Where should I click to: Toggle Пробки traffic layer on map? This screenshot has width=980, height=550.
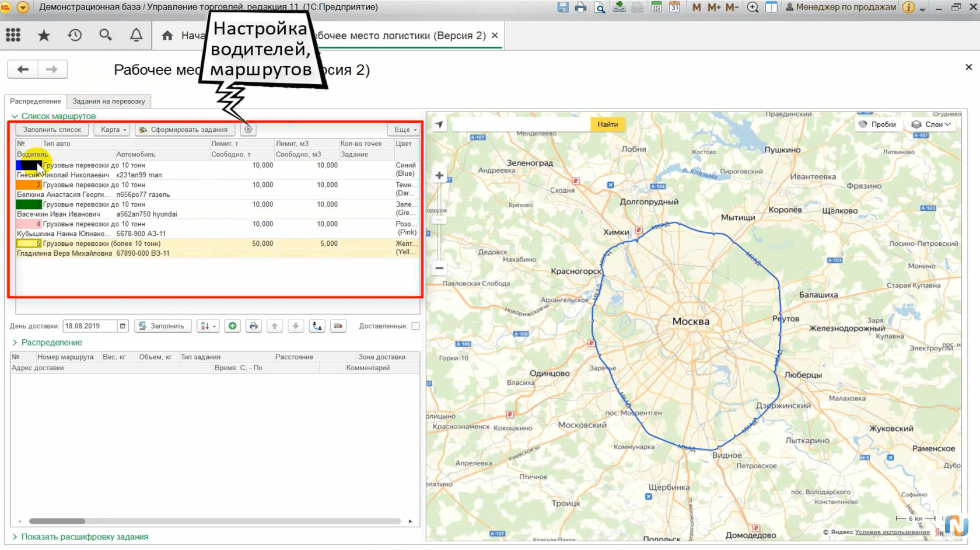tap(877, 124)
